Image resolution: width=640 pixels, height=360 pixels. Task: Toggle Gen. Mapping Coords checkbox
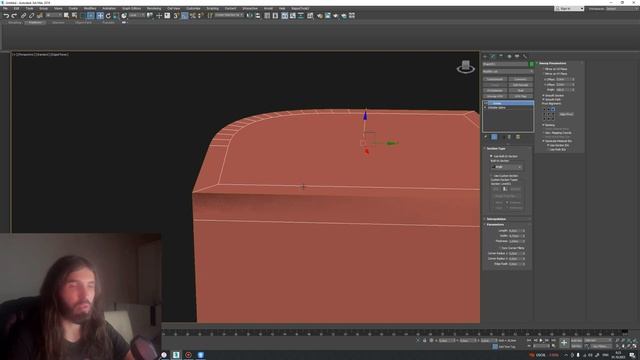[x=543, y=133]
